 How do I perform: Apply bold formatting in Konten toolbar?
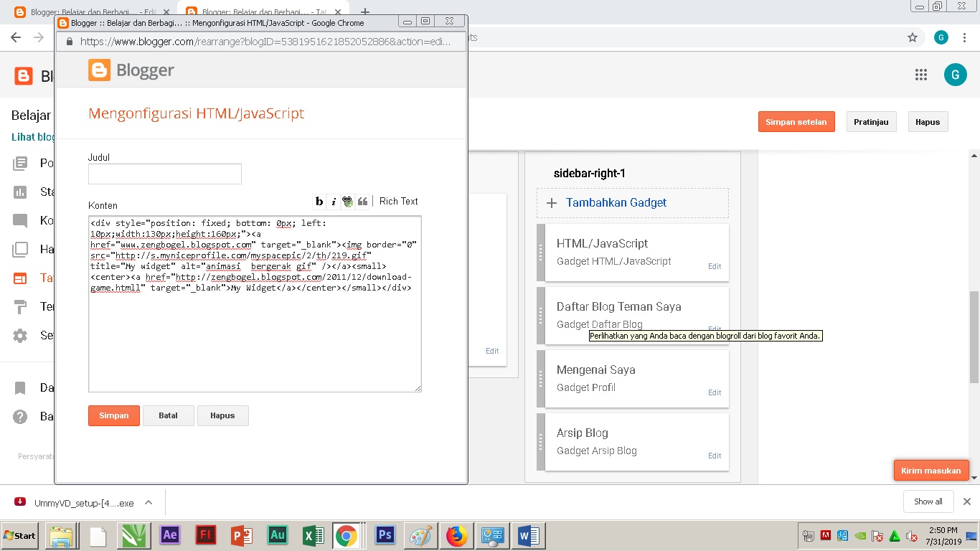[x=320, y=202]
